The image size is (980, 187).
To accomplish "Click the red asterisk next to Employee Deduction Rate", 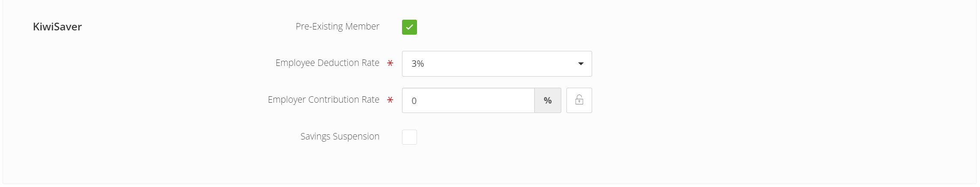I will pos(390,63).
